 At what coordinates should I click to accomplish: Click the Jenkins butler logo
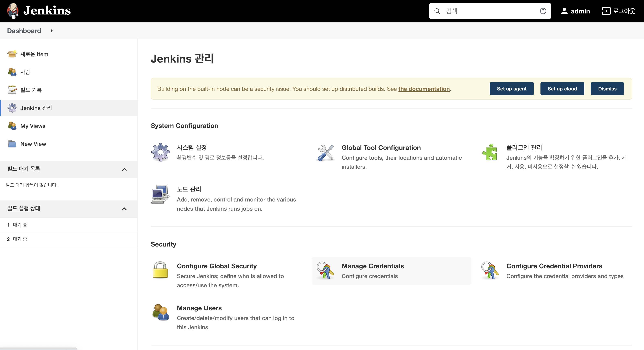[x=13, y=11]
